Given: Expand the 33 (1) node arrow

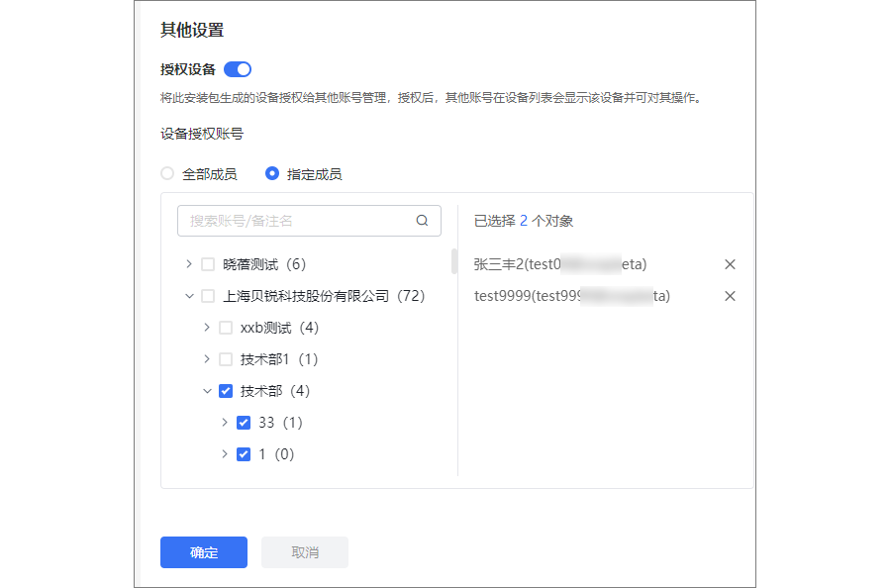Looking at the screenshot, I should click(225, 422).
